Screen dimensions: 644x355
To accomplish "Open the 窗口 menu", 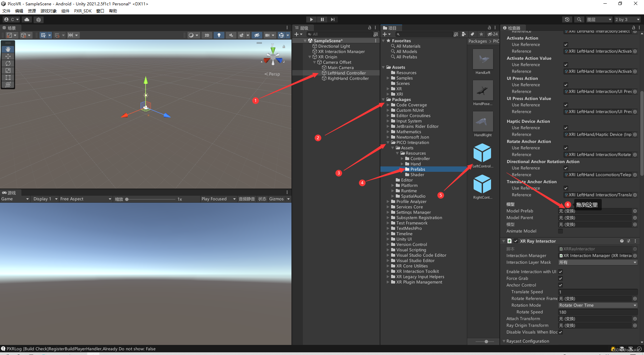I will coord(100,11).
